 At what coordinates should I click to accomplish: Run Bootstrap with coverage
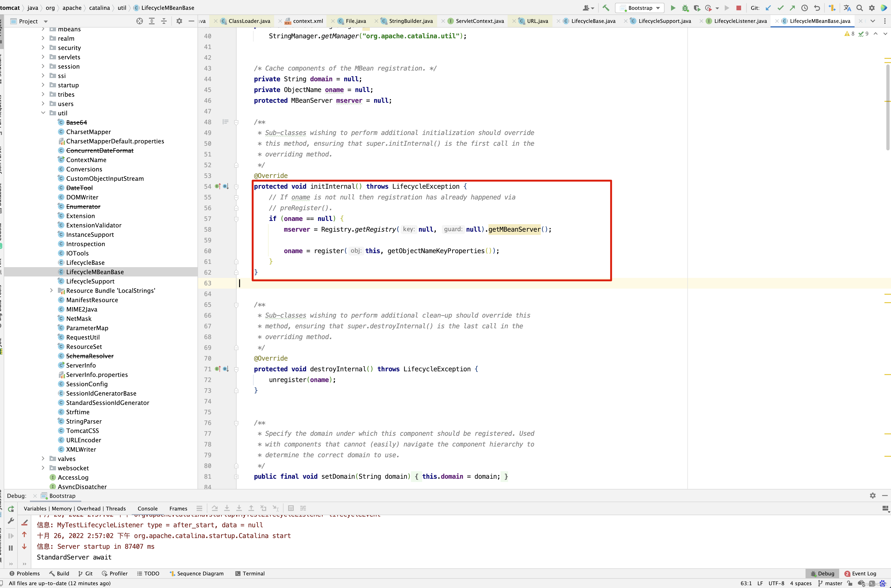tap(697, 8)
